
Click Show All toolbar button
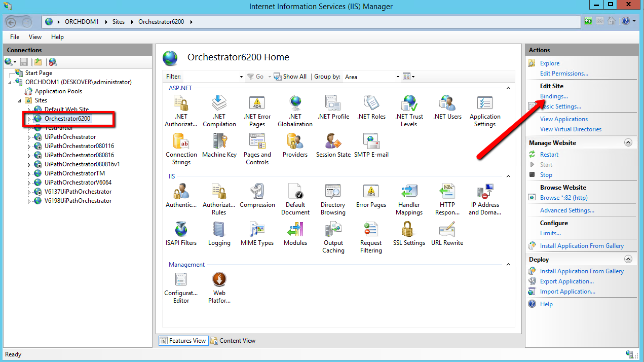tap(290, 77)
